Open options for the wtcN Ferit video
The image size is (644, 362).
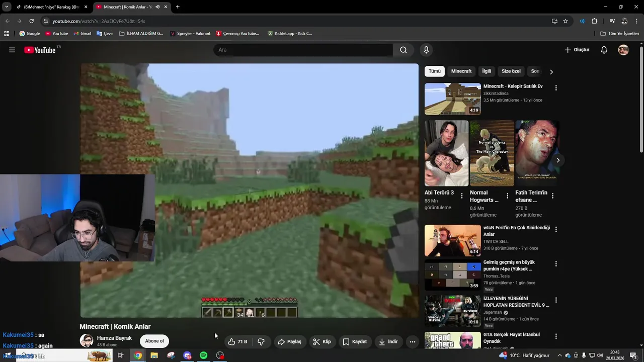pyautogui.click(x=556, y=229)
